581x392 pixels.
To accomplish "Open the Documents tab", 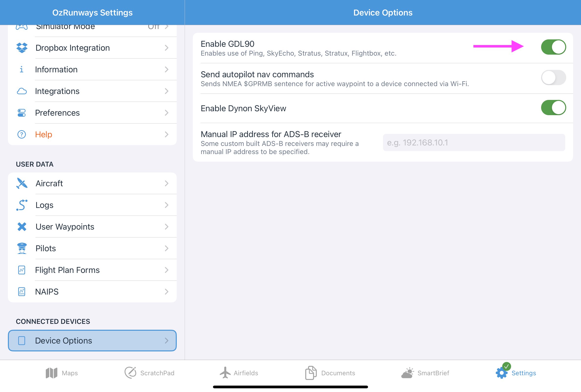I will pos(330,373).
